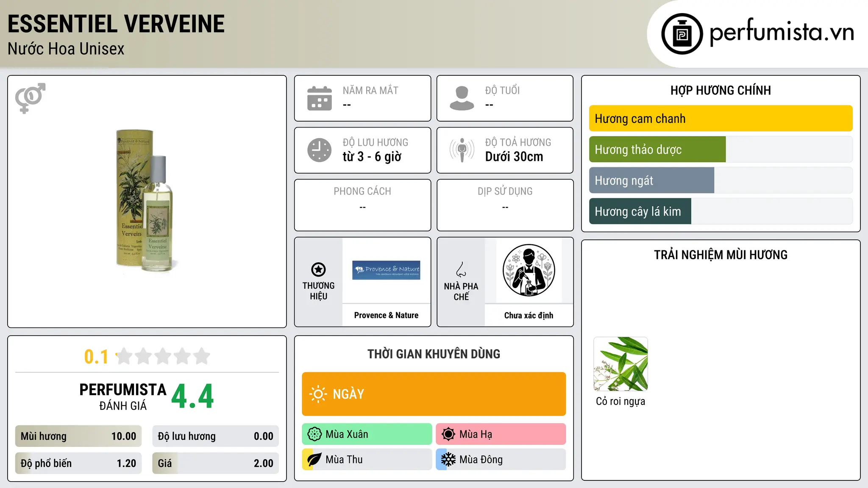Click the sun icon in the NGÀY bar

pyautogui.click(x=318, y=394)
